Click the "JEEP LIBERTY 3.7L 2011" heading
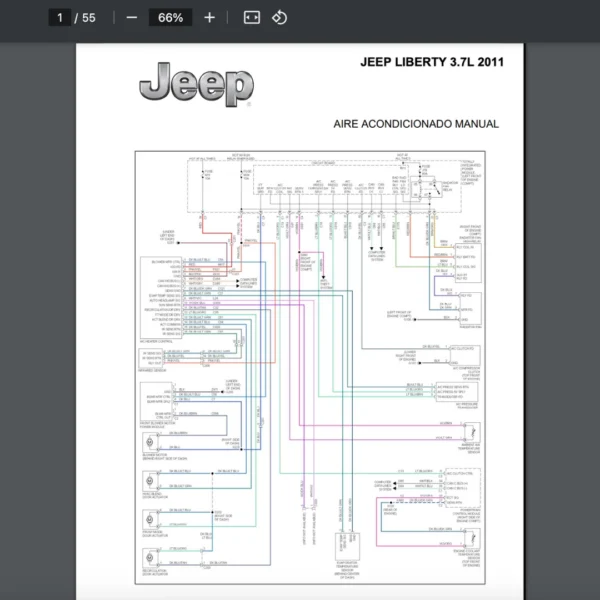The width and height of the screenshot is (600, 600). pyautogui.click(x=432, y=62)
